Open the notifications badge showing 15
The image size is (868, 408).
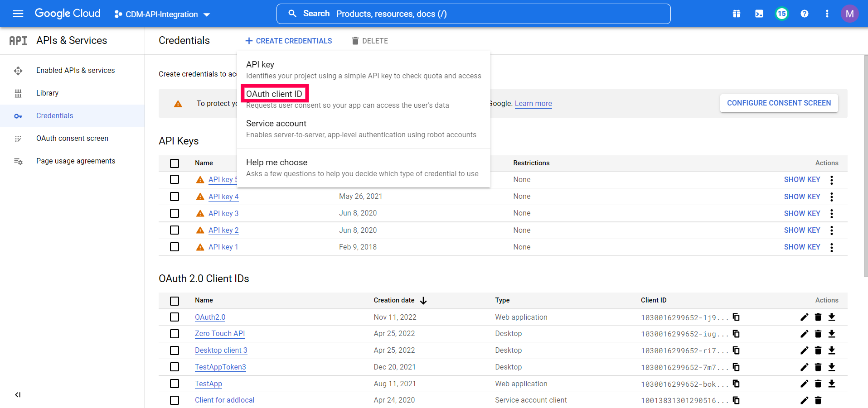pos(782,14)
